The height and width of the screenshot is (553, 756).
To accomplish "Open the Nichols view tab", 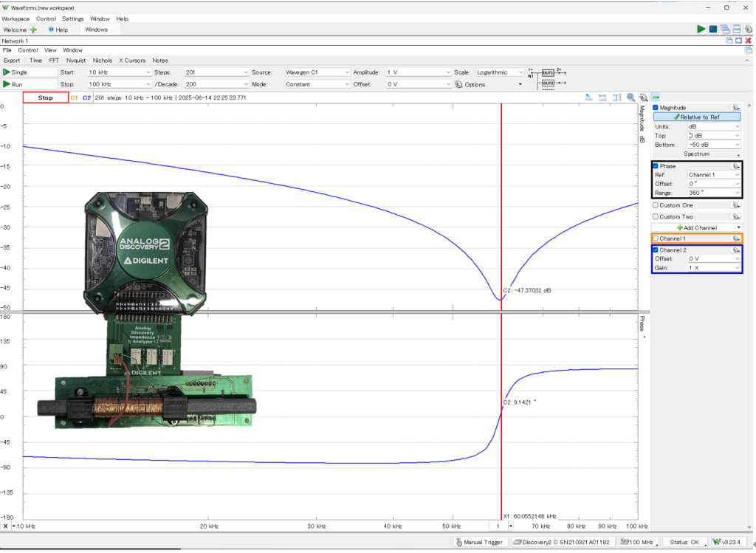I will click(102, 61).
